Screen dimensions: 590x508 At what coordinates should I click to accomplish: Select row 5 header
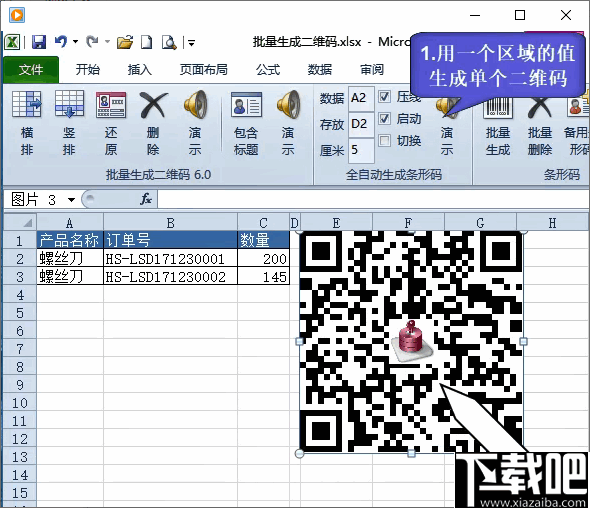pos(20,313)
